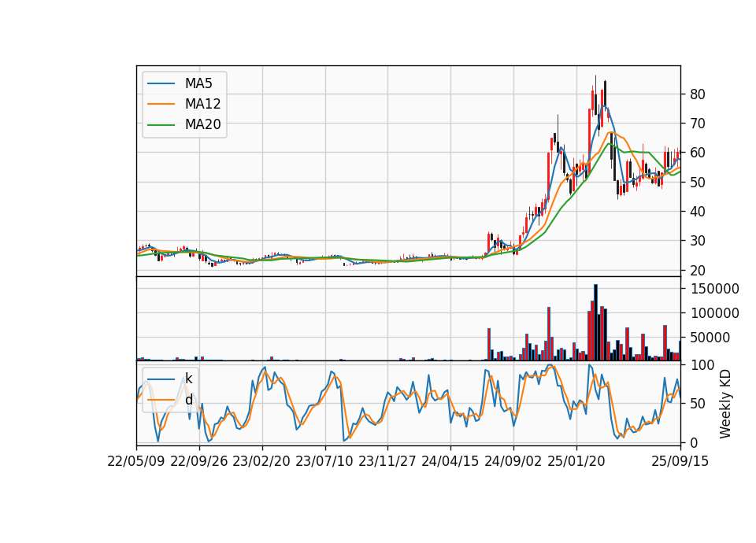This screenshot has height=543, width=756.
Task: Click the orange MA12 line sample in legend
Action: pyautogui.click(x=161, y=104)
